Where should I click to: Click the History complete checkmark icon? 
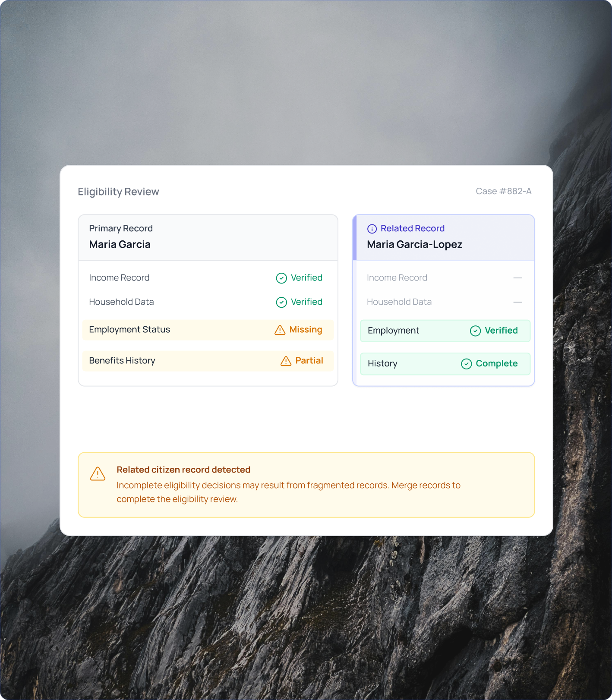pyautogui.click(x=467, y=364)
